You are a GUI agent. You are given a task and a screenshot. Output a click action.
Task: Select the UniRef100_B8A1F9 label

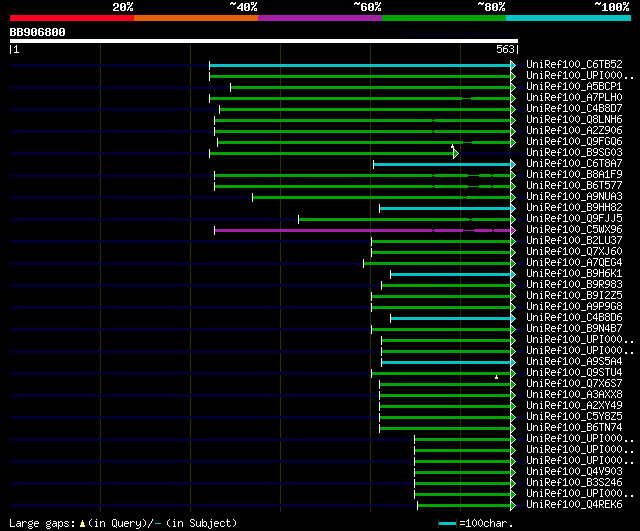click(x=574, y=175)
